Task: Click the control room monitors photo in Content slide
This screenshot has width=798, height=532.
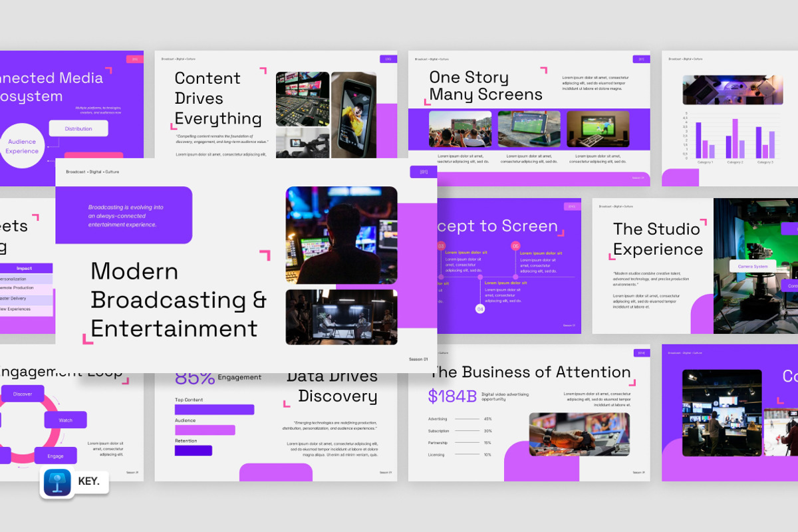Action: point(303,98)
